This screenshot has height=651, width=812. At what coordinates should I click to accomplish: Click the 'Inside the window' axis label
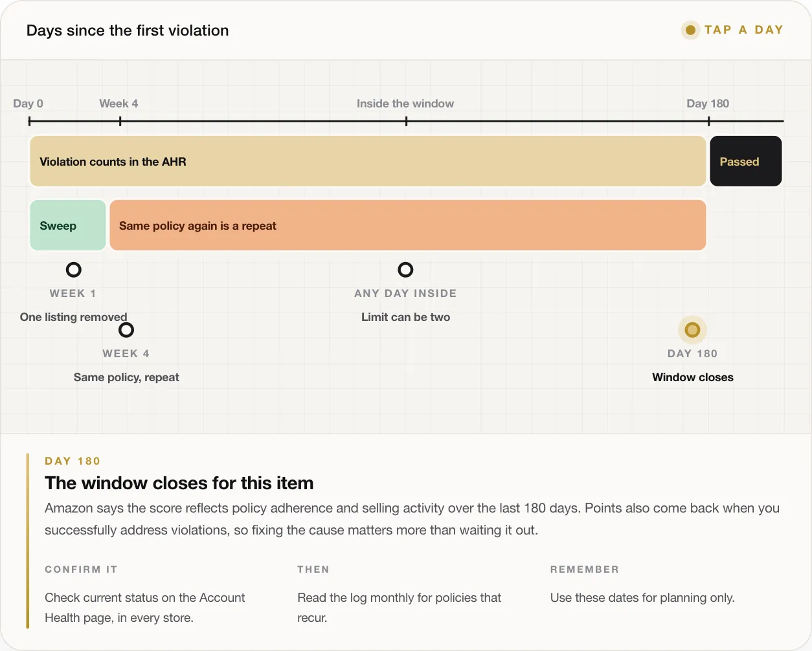(x=405, y=104)
